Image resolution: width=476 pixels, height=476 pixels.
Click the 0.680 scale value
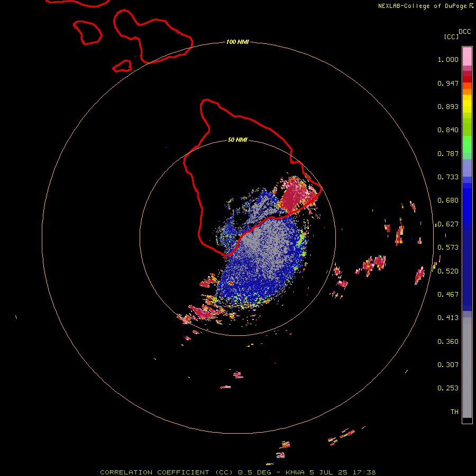click(448, 200)
